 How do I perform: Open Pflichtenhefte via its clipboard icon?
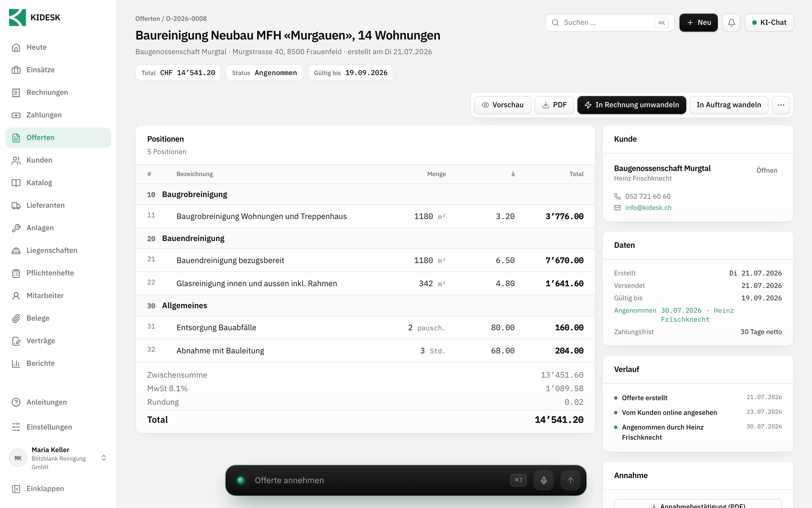point(16,273)
